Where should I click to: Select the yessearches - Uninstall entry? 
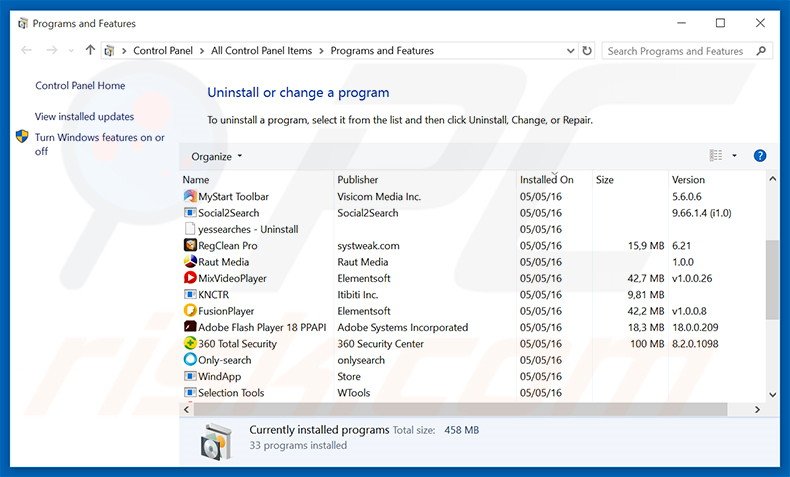[x=248, y=229]
